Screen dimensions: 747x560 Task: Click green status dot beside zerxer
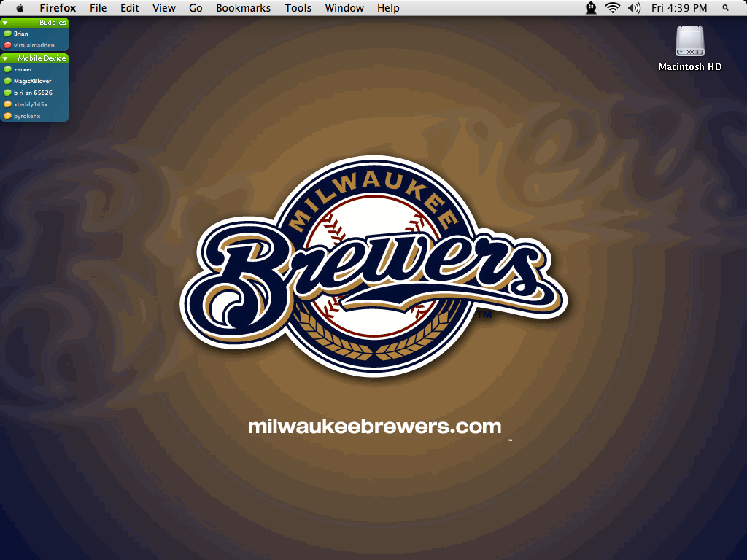click(7, 69)
